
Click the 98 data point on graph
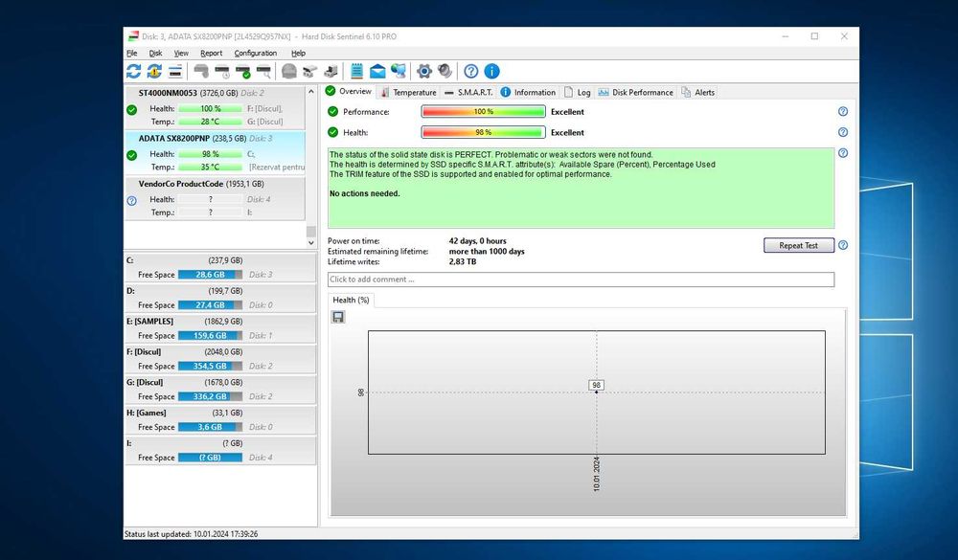point(597,392)
